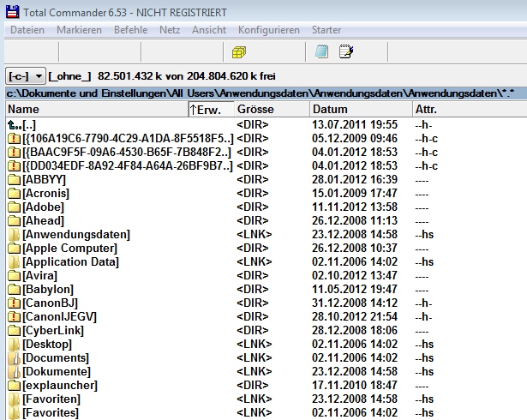
Task: Click the CanonIJEGV hidden folder icon
Action: tap(14, 317)
